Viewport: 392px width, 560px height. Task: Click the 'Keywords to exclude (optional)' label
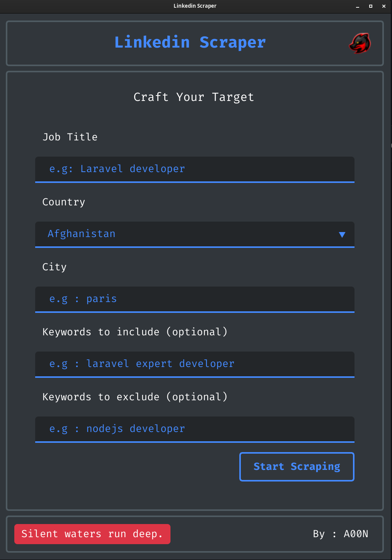click(x=135, y=397)
